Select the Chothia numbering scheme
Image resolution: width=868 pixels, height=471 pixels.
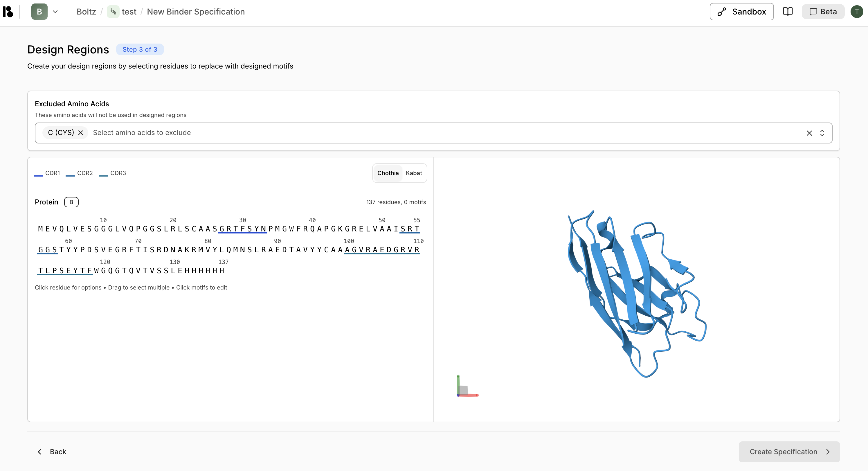pyautogui.click(x=388, y=173)
